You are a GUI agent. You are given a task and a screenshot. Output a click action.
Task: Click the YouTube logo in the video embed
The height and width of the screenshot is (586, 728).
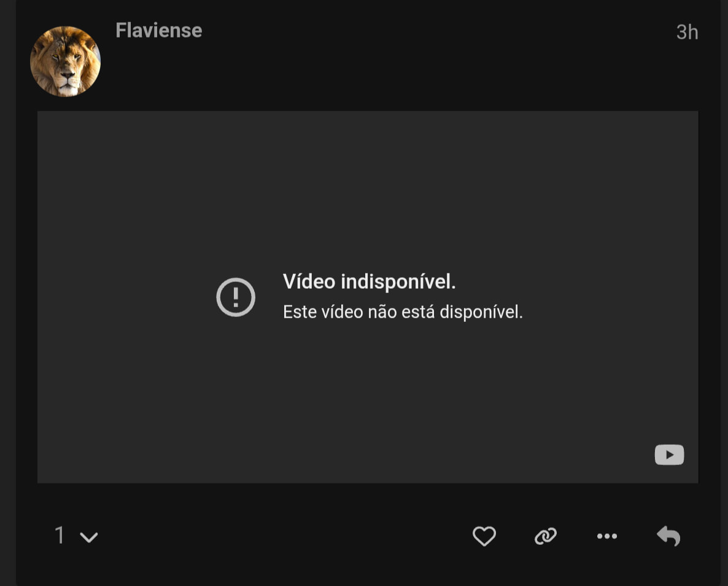coord(669,455)
